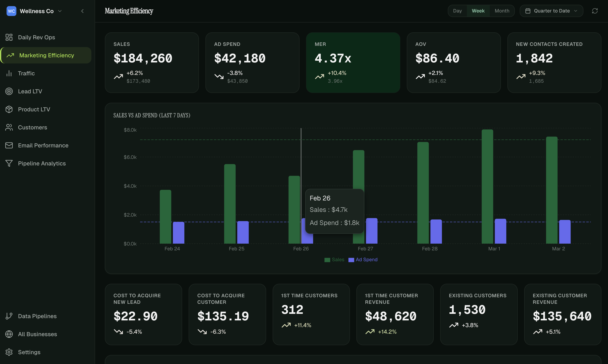Click the New Contacts upward trend icon

[x=521, y=77]
